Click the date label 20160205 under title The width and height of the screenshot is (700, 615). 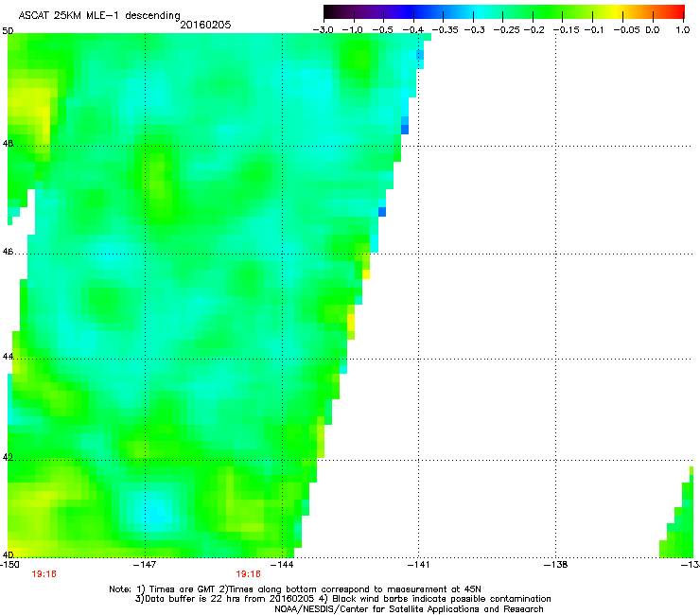(205, 25)
